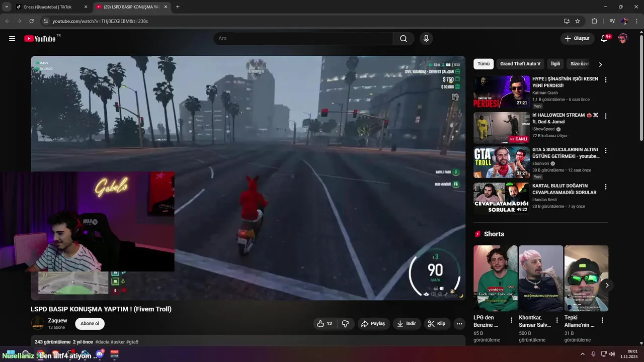Screen dimensions: 644x362
Task: Open HYPE Şinasi'nin Işığı video thumbnail
Action: pos(502,92)
